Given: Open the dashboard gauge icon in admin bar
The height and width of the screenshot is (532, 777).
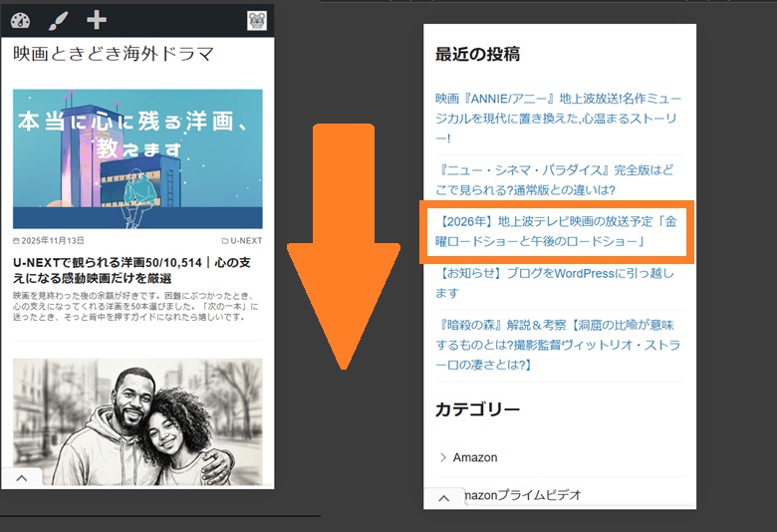Looking at the screenshot, I should 20,20.
